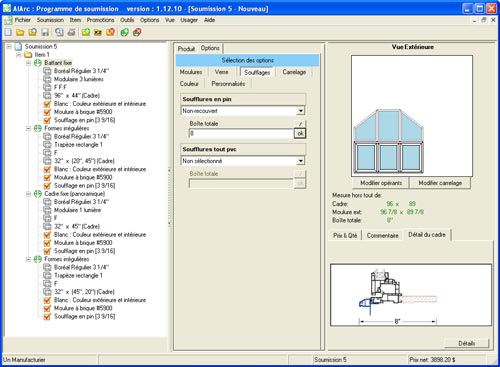Collapse the Soumission 5 tree root
The image size is (500, 367).
pyautogui.click(x=9, y=46)
